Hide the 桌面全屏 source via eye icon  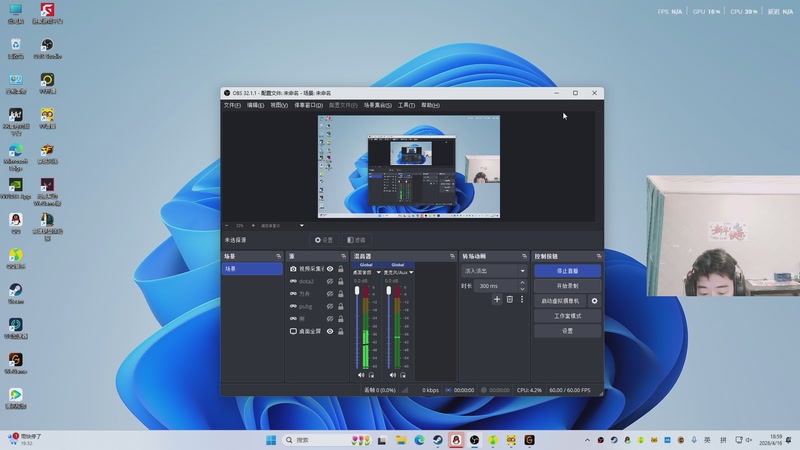[330, 331]
